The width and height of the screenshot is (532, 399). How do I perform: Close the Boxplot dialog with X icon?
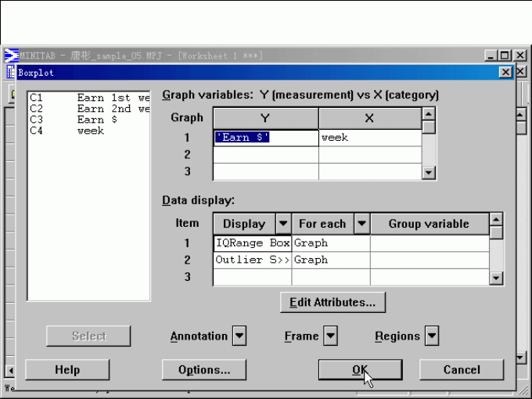(505, 72)
